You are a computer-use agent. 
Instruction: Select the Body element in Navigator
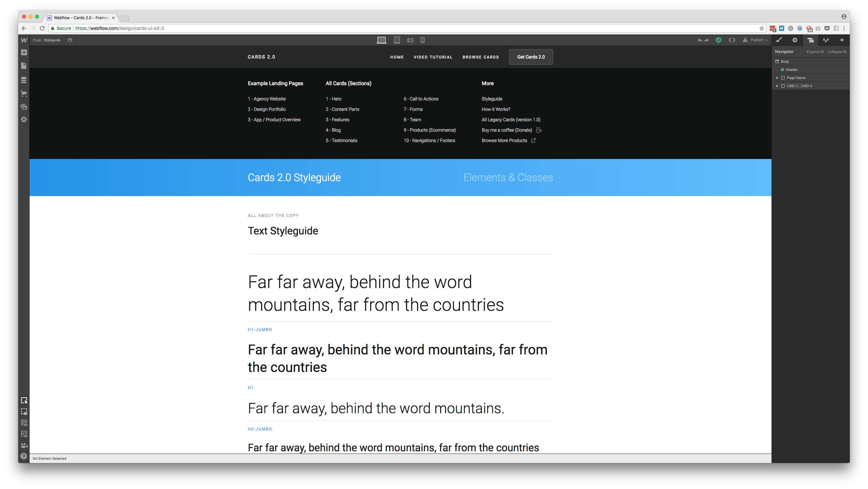pos(785,61)
